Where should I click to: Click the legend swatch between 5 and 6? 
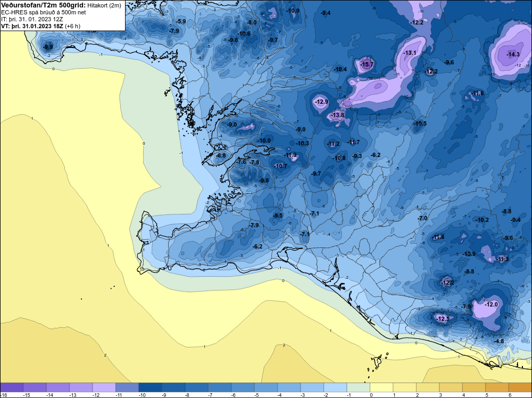coord(497,387)
